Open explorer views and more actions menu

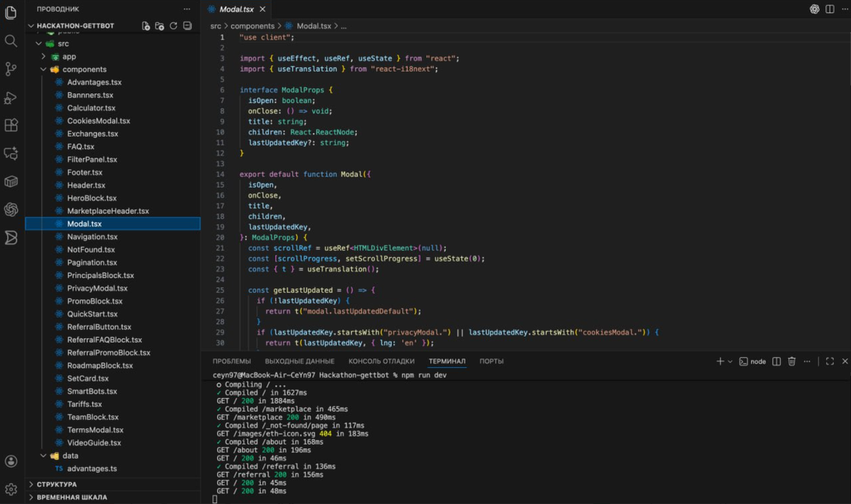pyautogui.click(x=187, y=9)
